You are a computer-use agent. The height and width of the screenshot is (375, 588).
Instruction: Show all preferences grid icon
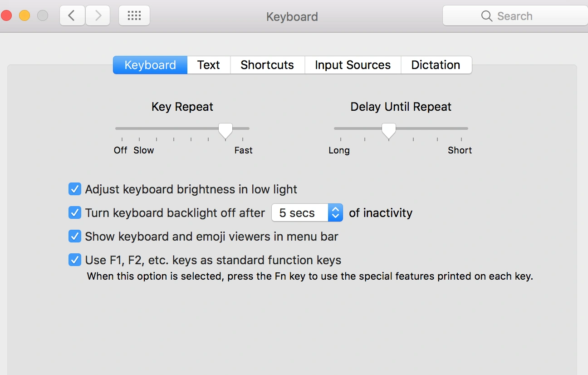pos(134,16)
